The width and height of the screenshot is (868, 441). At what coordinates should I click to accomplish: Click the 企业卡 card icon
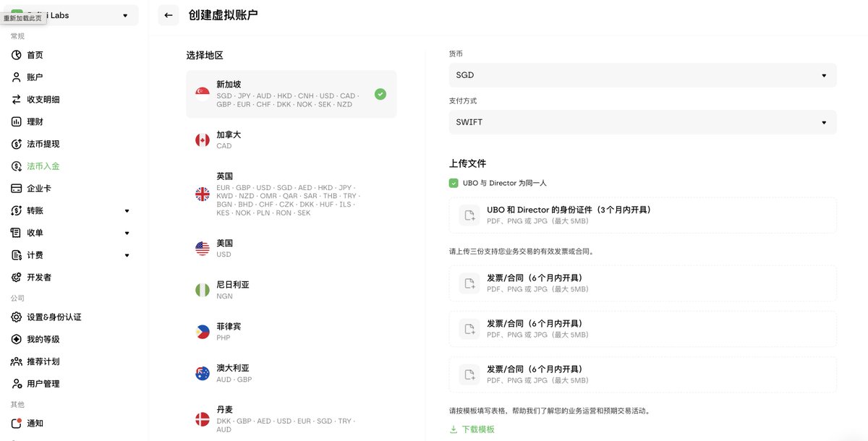(x=17, y=189)
